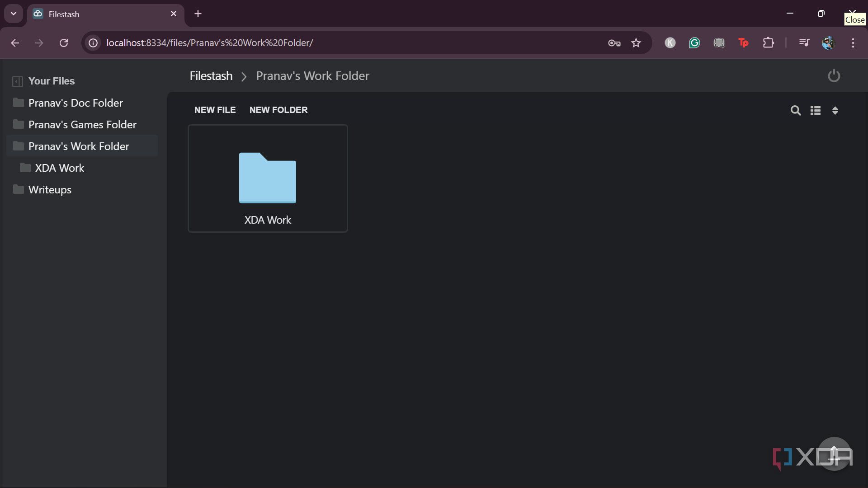Open XDA Work in sidebar tree
This screenshot has height=488, width=868.
(82, 168)
